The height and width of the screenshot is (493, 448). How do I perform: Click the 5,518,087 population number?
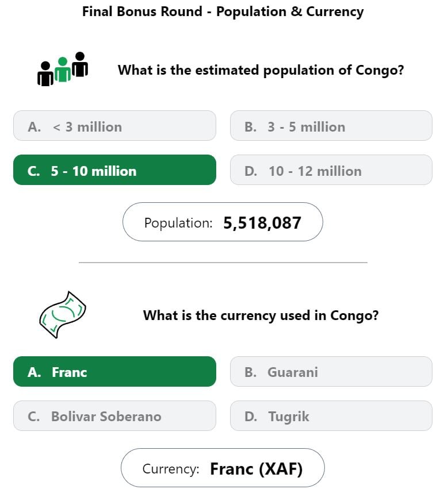point(262,223)
